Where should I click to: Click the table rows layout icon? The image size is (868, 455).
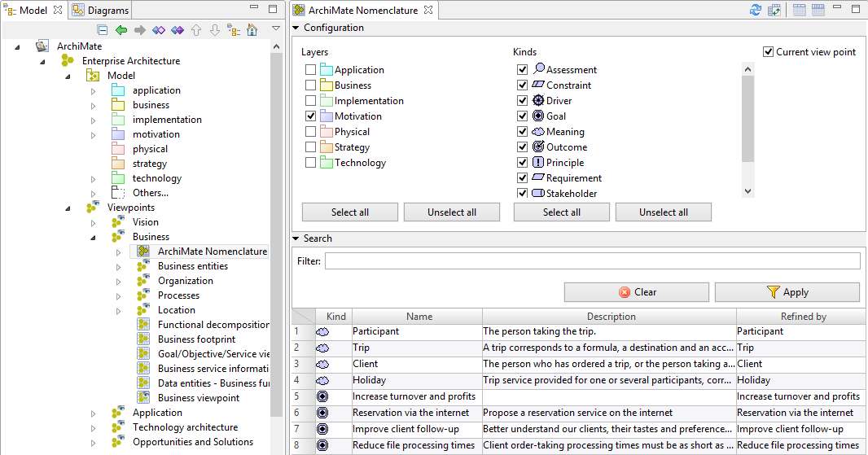(x=800, y=10)
